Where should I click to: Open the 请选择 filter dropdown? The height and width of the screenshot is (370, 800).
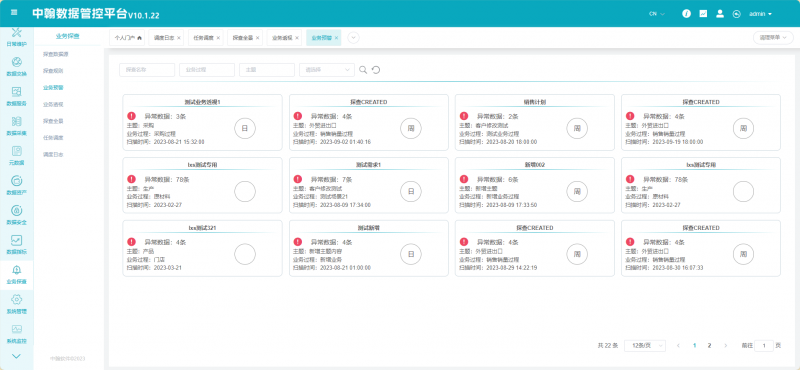point(327,70)
